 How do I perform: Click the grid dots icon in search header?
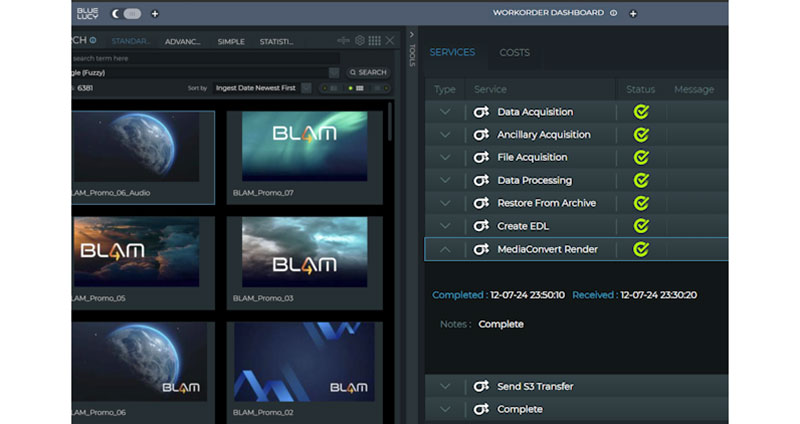(374, 41)
